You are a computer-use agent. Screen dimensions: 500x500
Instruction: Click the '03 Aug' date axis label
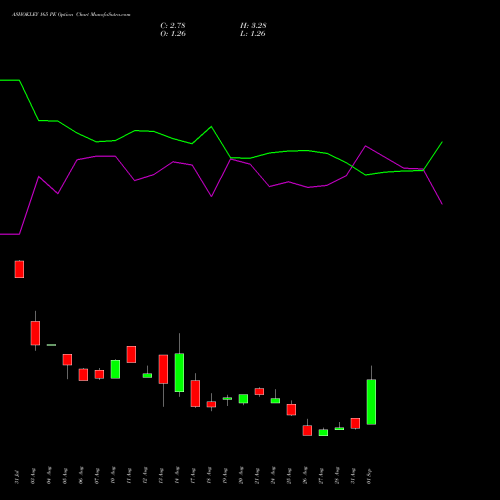click(33, 476)
